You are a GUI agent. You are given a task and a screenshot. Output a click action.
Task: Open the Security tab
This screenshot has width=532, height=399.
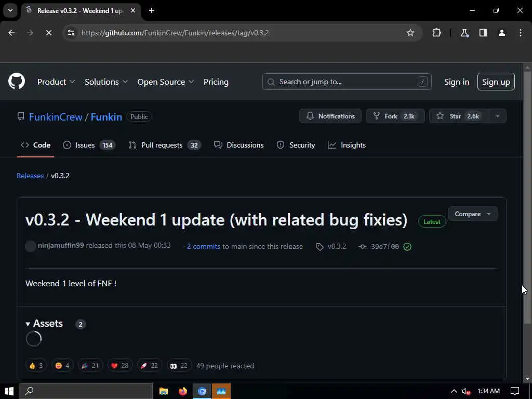296,145
